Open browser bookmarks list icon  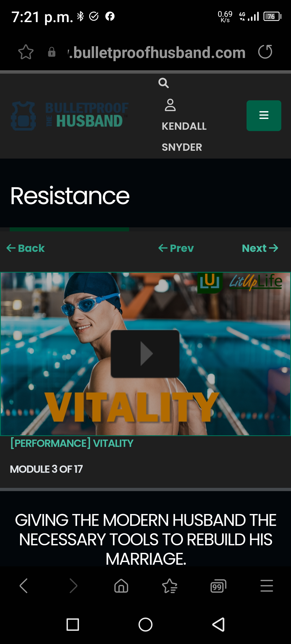pos(170,586)
